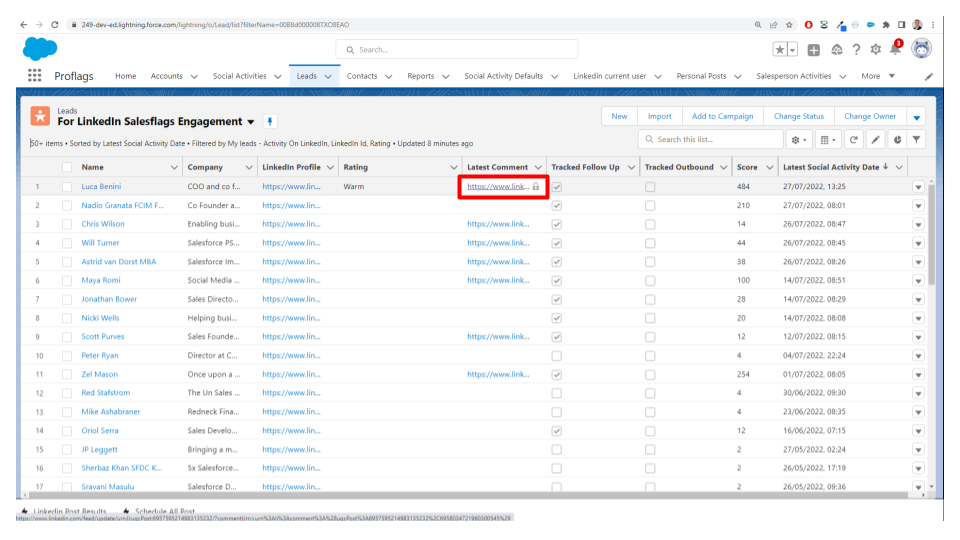Screen dimensions: 960x540
Task: Open Rating column header menu
Action: [454, 167]
